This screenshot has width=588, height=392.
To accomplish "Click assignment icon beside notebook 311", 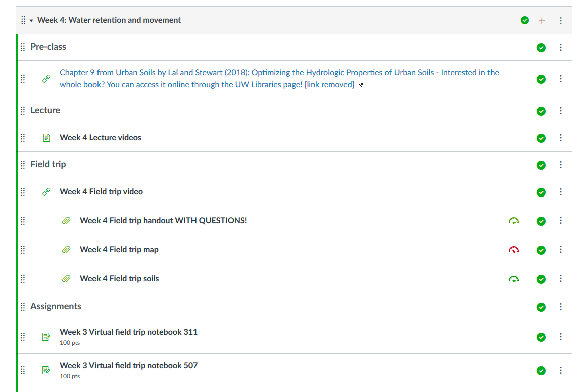I will pos(46,337).
